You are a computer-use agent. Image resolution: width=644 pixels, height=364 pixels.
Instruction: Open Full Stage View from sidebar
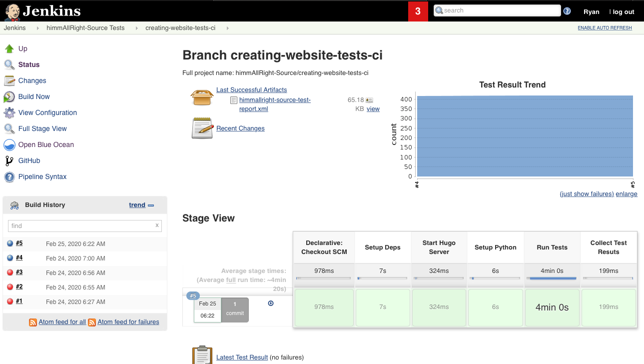(x=42, y=128)
